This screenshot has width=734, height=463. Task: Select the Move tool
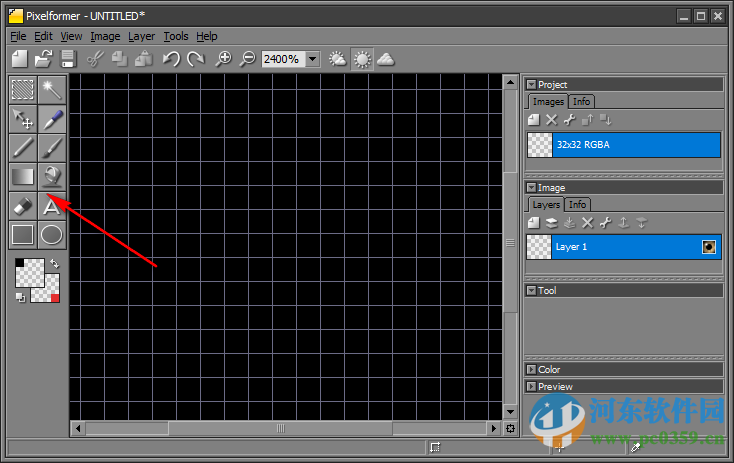click(22, 118)
